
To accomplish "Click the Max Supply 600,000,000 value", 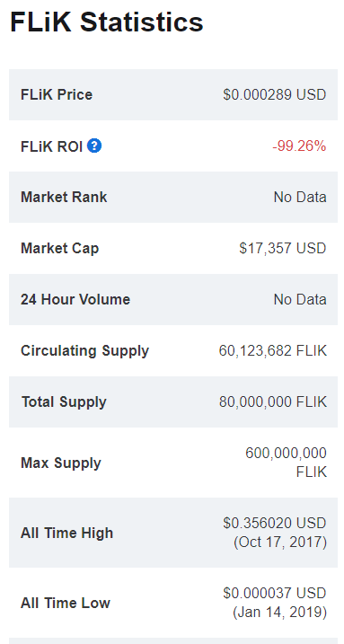I will point(287,454).
